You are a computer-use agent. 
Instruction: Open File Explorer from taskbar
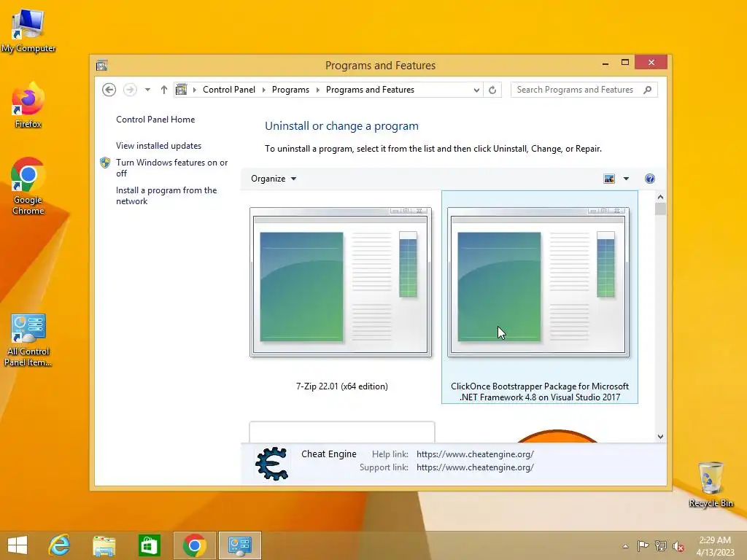pos(104,545)
